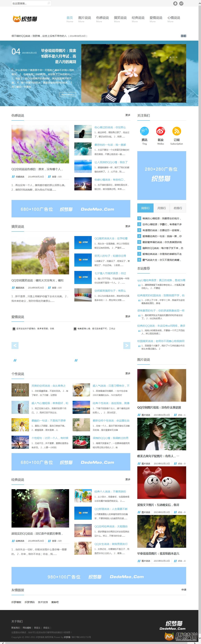Click 更多 link in 经典说说 section

pos(128,479)
